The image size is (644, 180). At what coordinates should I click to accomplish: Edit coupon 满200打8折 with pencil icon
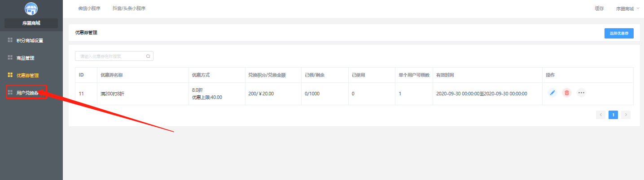552,93
